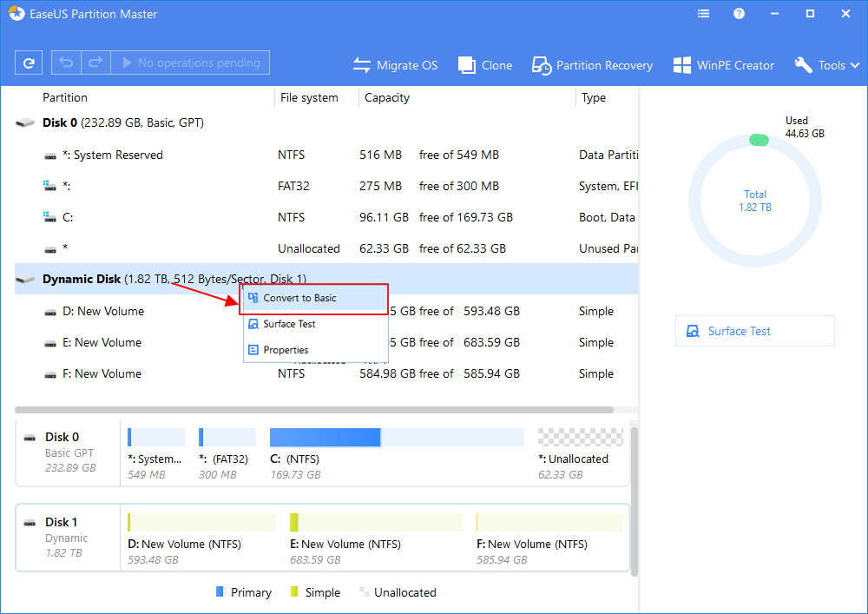Select the Type column header
The width and height of the screenshot is (868, 614).
(594, 97)
